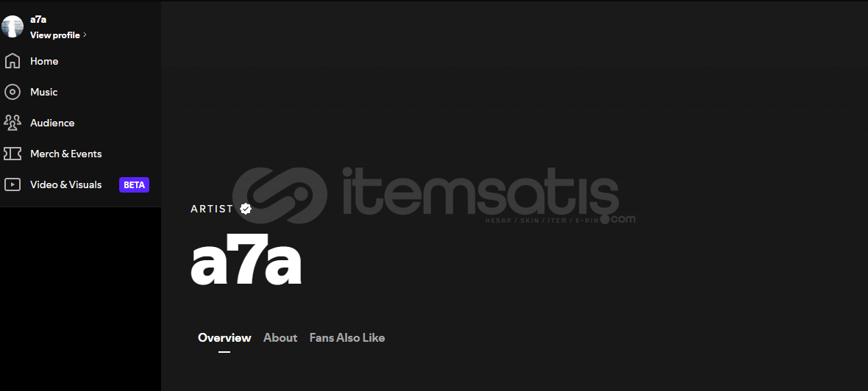Select the Music disc icon
Viewport: 868px width, 391px height.
13,92
